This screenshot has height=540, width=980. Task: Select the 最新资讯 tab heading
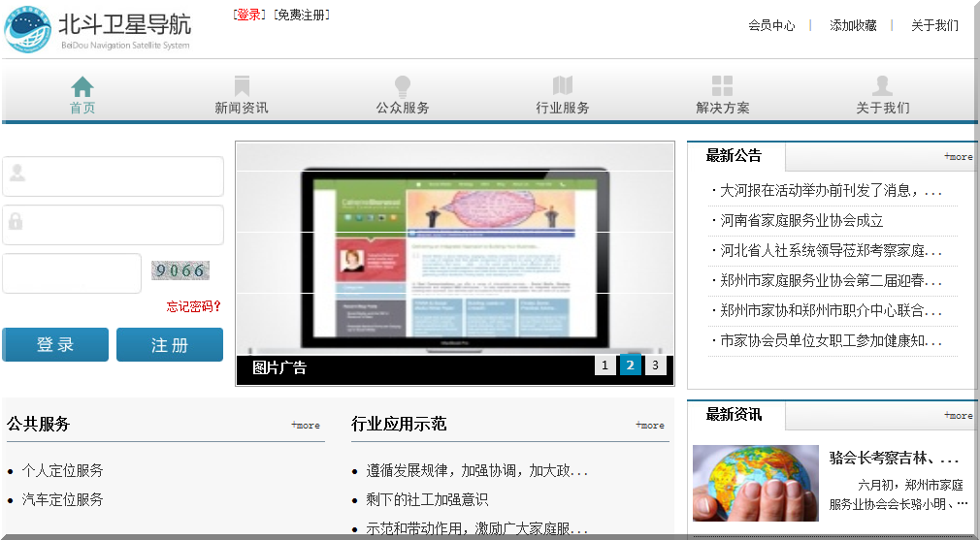(x=734, y=415)
